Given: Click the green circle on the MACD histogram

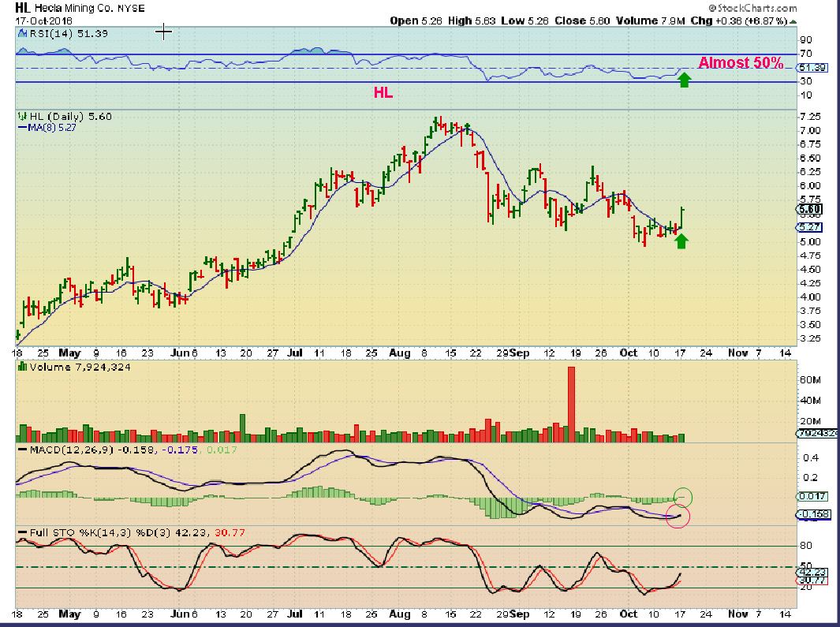Looking at the screenshot, I should coord(684,497).
